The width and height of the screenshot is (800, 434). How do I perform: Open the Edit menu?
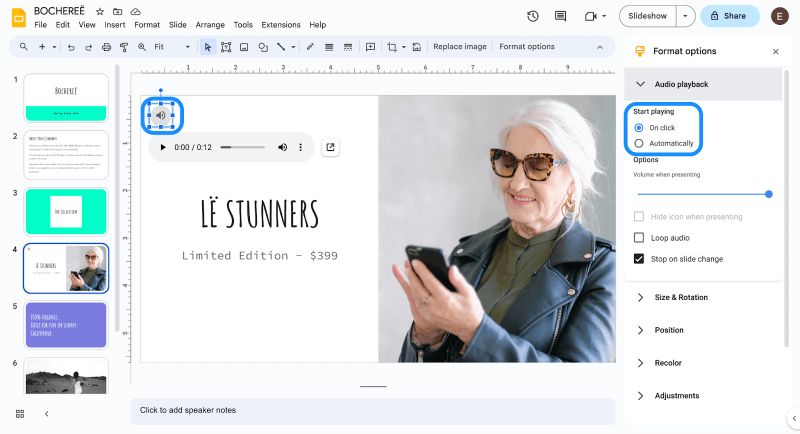pyautogui.click(x=63, y=25)
